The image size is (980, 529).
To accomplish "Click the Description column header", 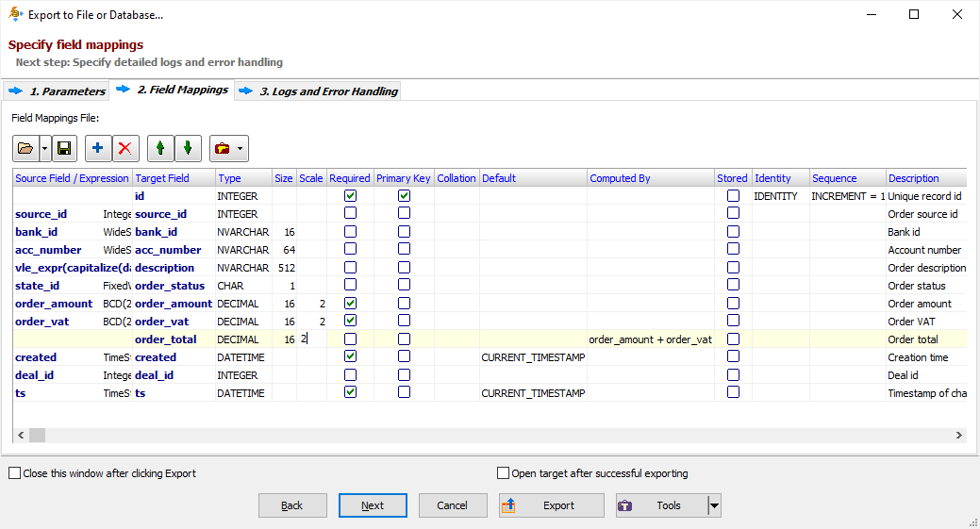I will [926, 178].
